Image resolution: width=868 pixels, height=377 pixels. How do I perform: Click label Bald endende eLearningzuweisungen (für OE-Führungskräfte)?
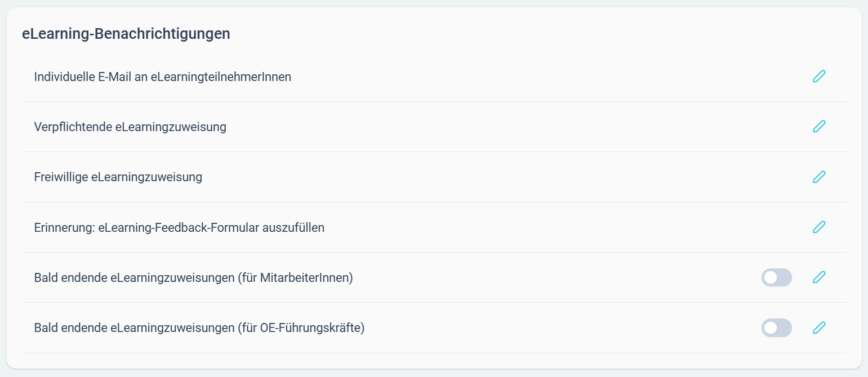[199, 327]
